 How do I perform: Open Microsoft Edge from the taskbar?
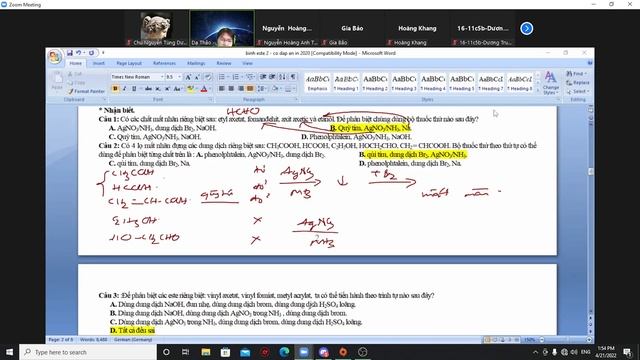[284, 352]
